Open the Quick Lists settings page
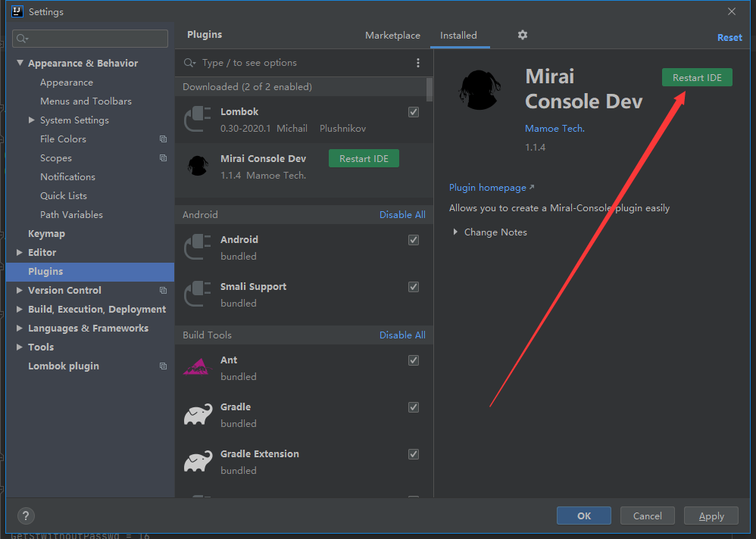The image size is (756, 539). click(64, 195)
